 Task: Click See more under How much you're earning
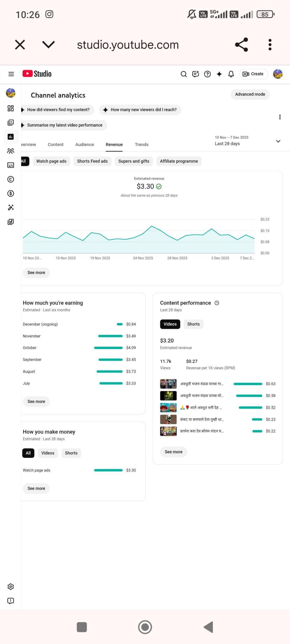pos(36,401)
